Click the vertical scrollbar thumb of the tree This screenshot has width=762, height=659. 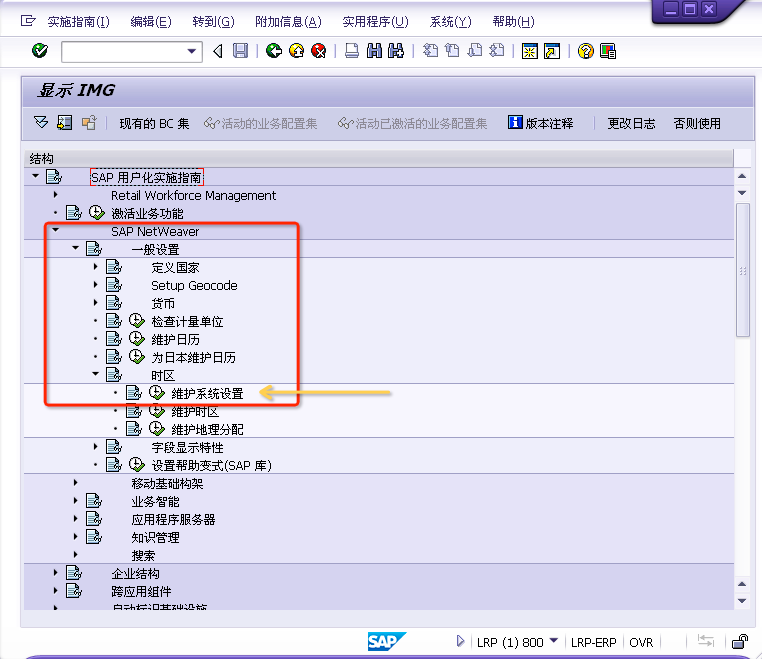coord(743,270)
